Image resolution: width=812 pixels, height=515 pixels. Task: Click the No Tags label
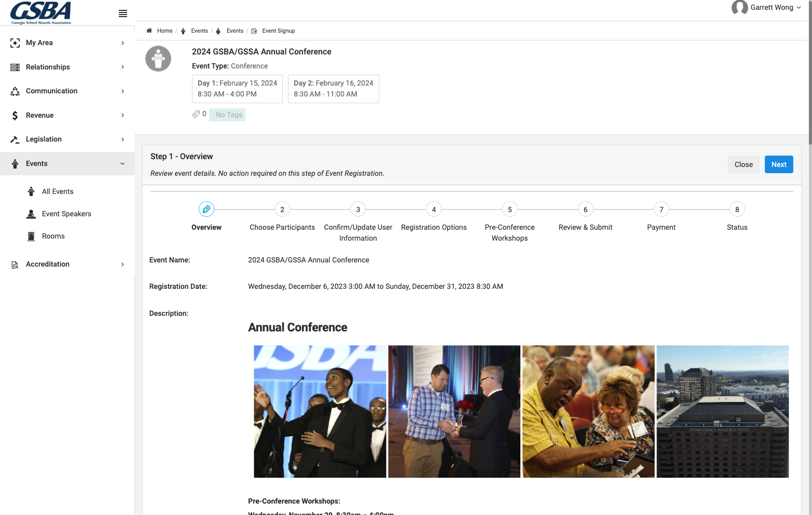[x=227, y=115]
